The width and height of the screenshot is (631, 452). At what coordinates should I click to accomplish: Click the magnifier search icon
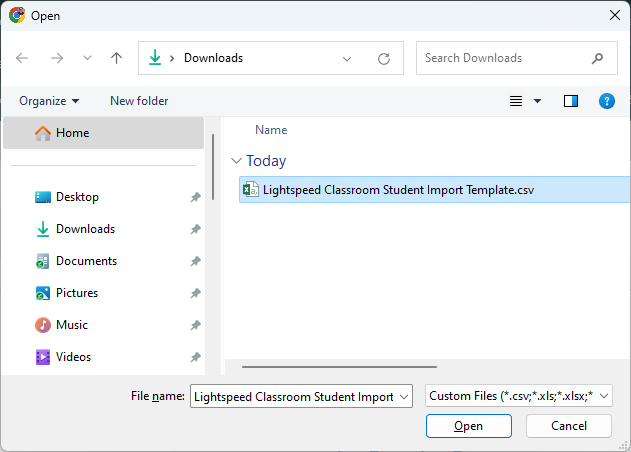click(598, 58)
